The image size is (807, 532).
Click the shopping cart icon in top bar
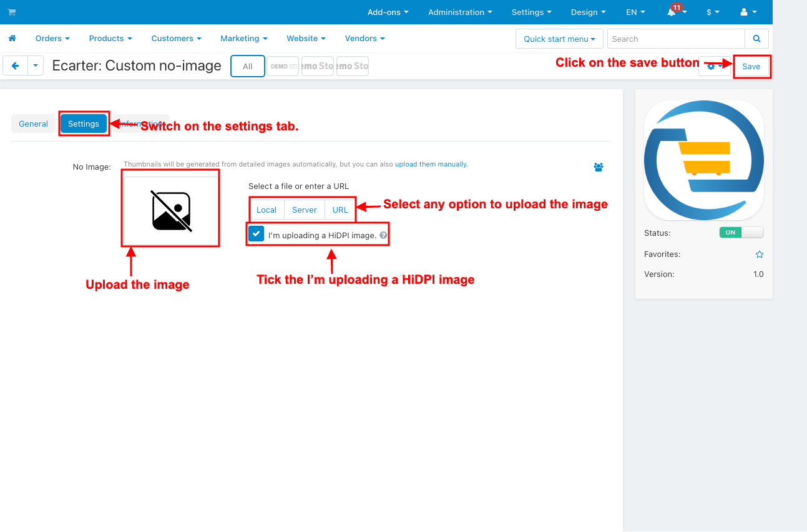point(12,12)
